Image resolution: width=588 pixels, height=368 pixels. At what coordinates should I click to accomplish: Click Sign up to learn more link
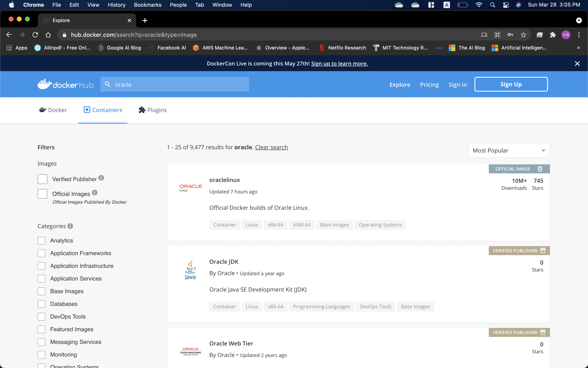point(340,64)
